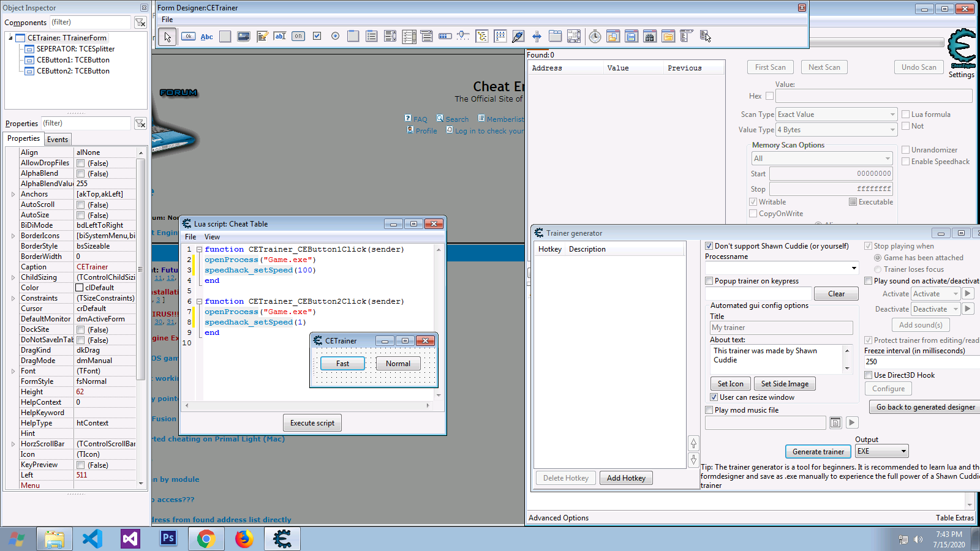Expand the Anchors property row

[x=13, y=194]
